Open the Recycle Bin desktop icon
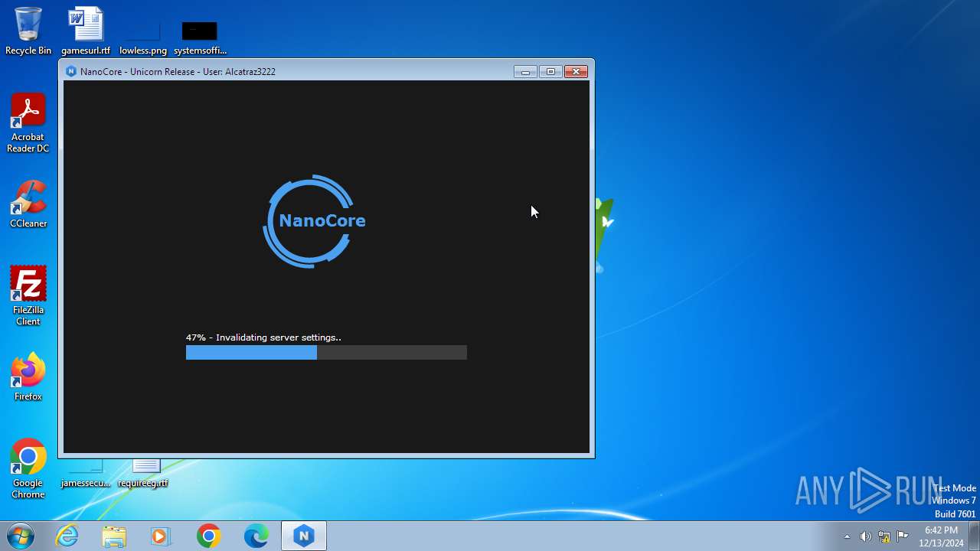980x551 pixels. 28,31
